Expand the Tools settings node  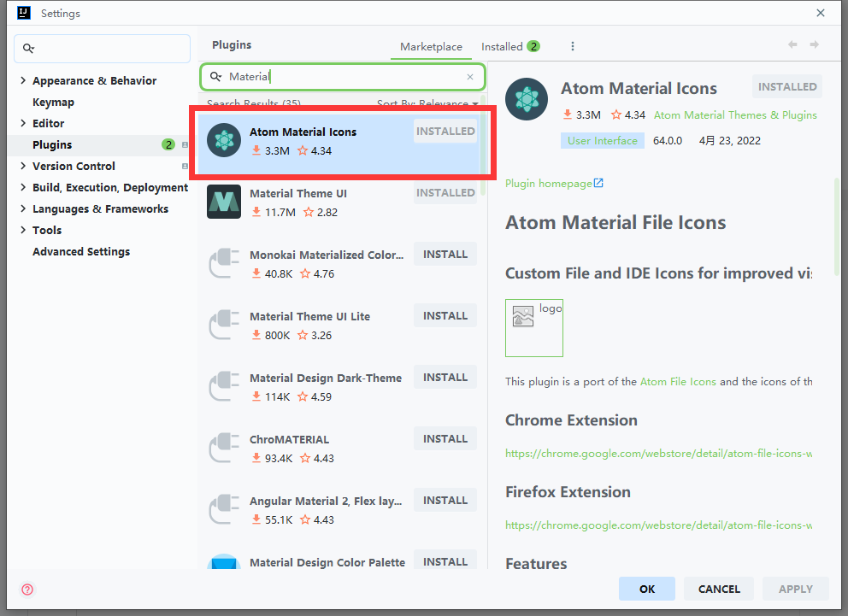tap(23, 230)
